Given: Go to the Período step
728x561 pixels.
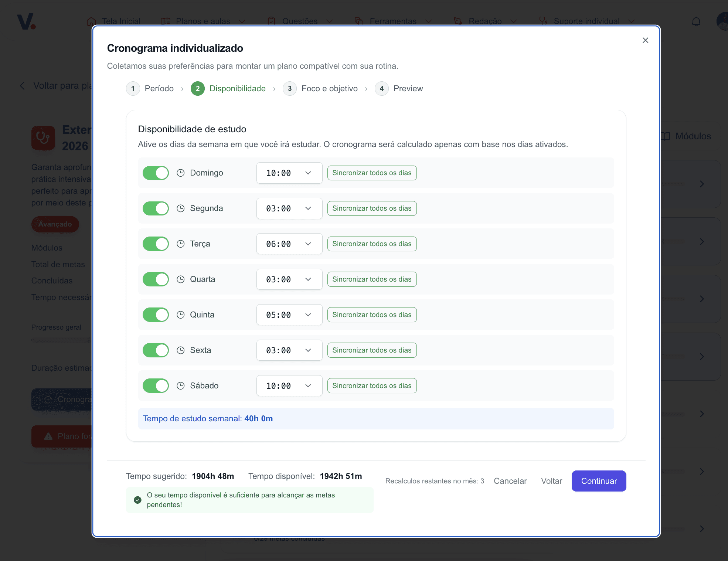Looking at the screenshot, I should point(159,89).
